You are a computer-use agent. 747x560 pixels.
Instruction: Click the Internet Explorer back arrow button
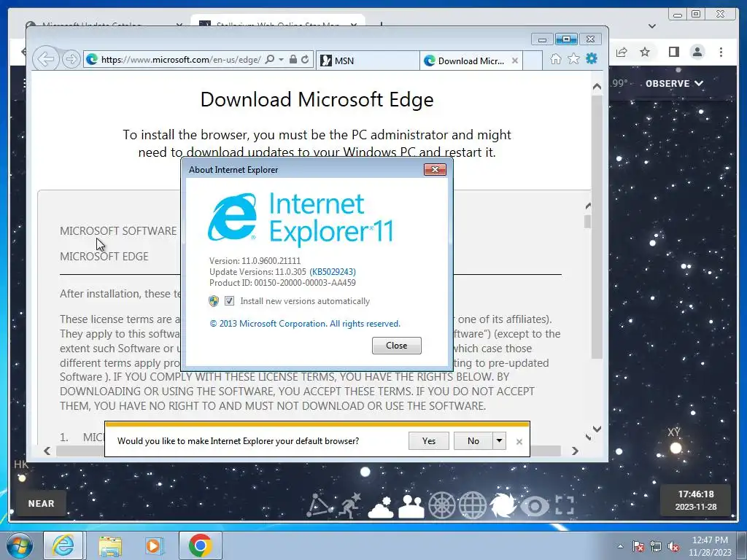pyautogui.click(x=46, y=60)
